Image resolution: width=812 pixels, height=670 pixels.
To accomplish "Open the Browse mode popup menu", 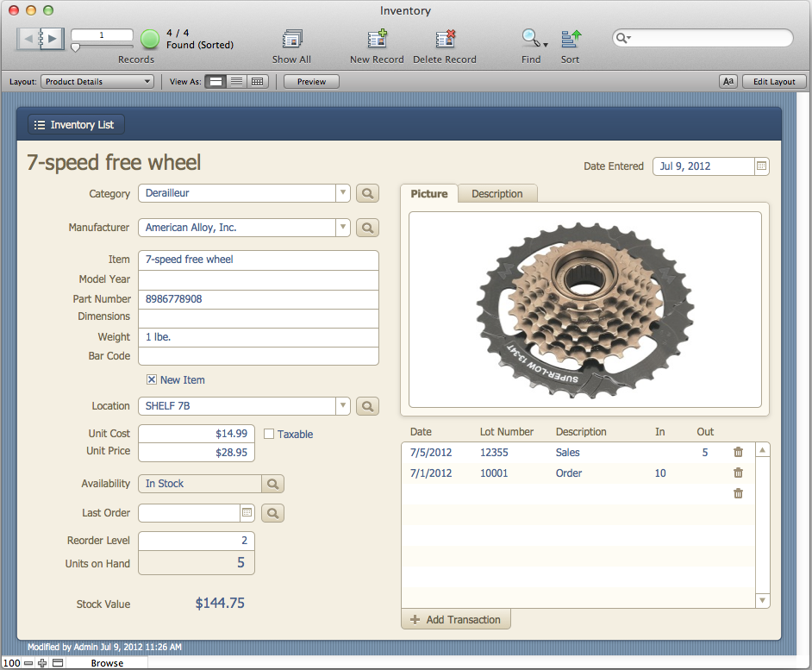I will (107, 663).
